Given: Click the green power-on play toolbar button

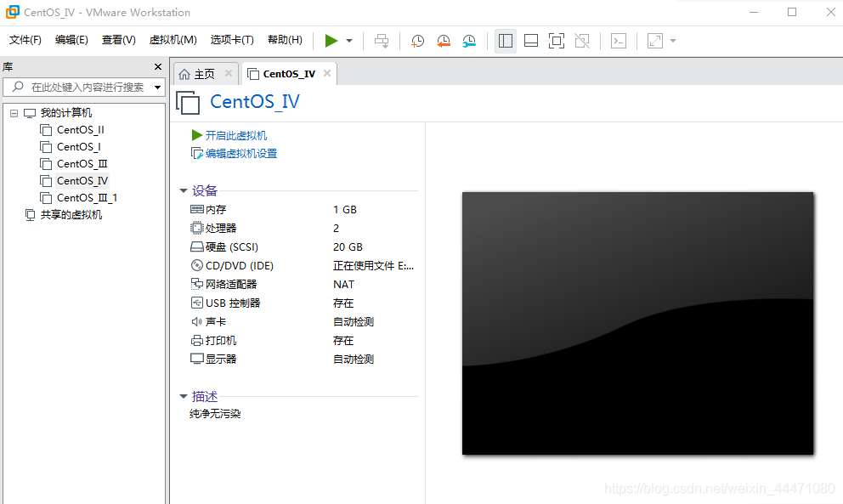Looking at the screenshot, I should [x=331, y=40].
